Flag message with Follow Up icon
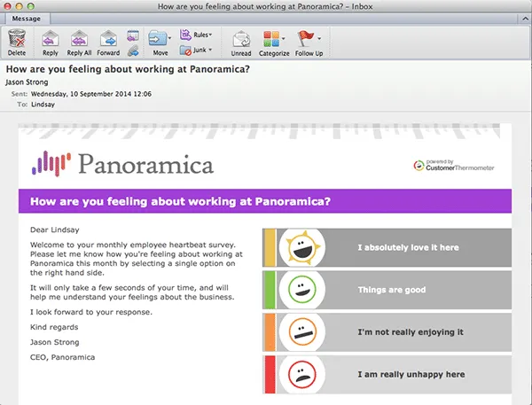 (x=305, y=38)
